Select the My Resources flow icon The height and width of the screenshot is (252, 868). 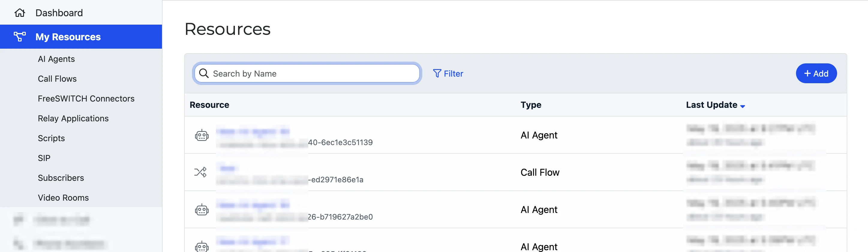pyautogui.click(x=20, y=36)
